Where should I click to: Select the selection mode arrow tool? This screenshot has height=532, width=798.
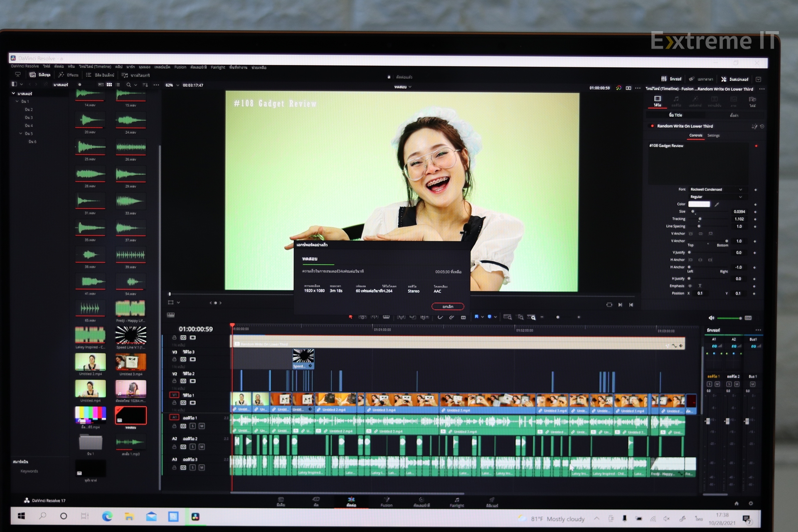coord(350,317)
